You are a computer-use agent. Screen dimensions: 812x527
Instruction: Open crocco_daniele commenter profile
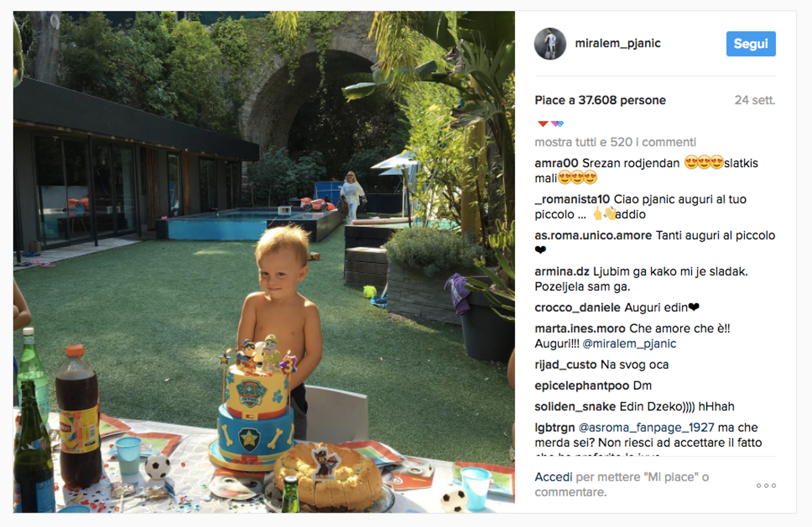click(x=577, y=307)
